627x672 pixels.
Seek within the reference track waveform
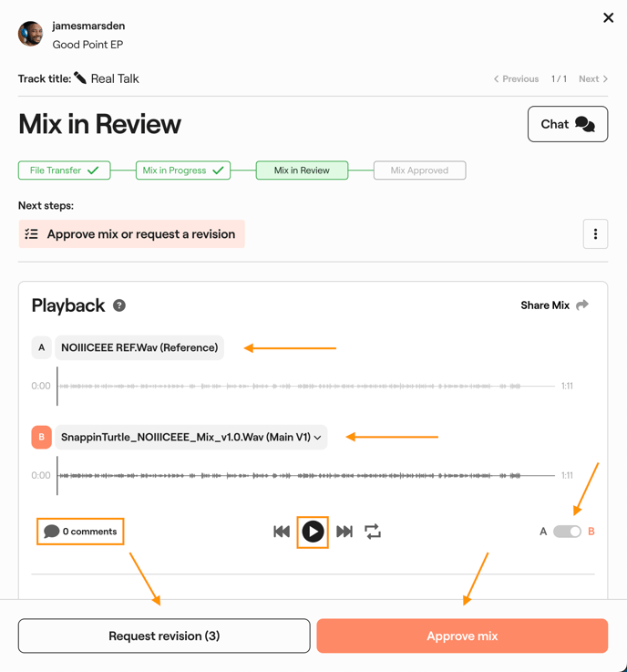pyautogui.click(x=306, y=386)
